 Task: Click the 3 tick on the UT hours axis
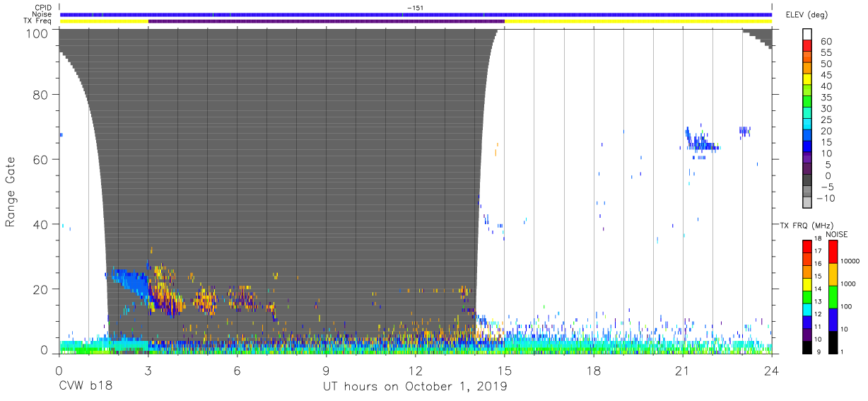148,371
